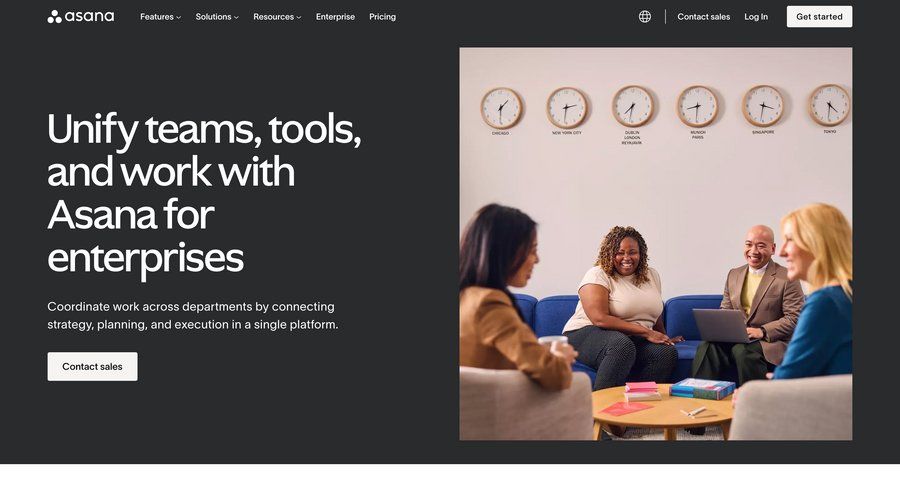Click the Asana logo

80,17
